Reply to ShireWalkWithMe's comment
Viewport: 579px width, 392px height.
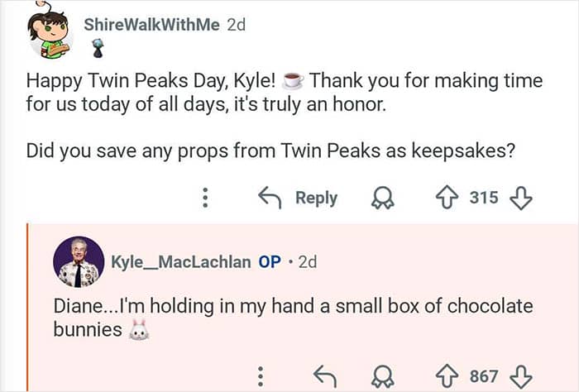(298, 198)
